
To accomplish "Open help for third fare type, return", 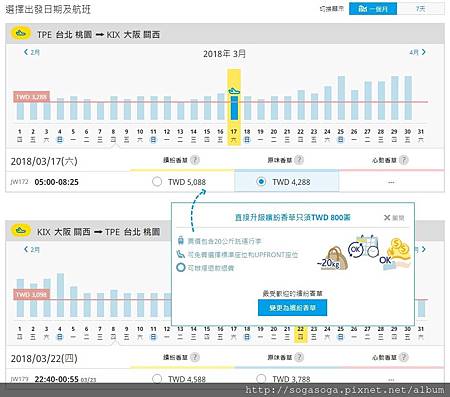I will [x=403, y=357].
